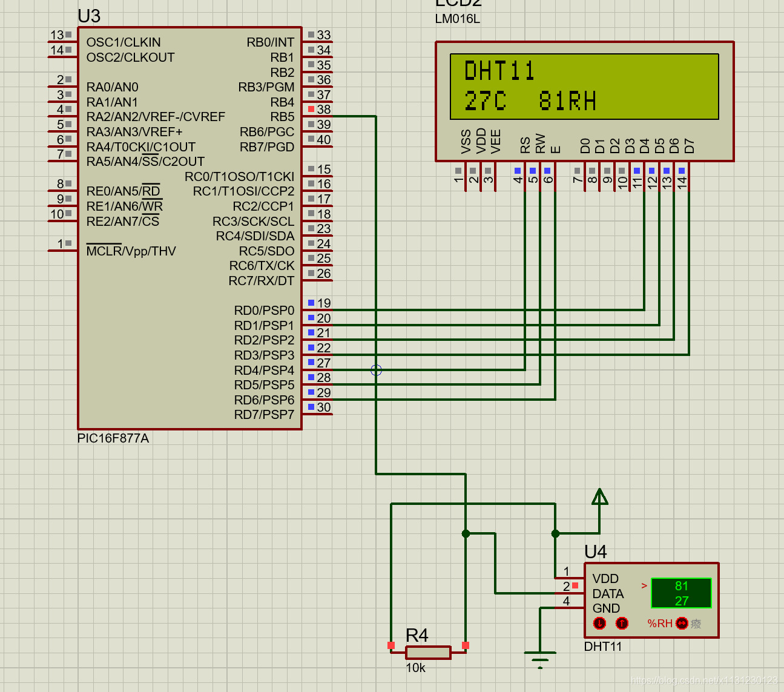Viewport: 784px width, 692px height.
Task: Click the red logic indicator on pin 38 RB5
Action: [x=311, y=109]
